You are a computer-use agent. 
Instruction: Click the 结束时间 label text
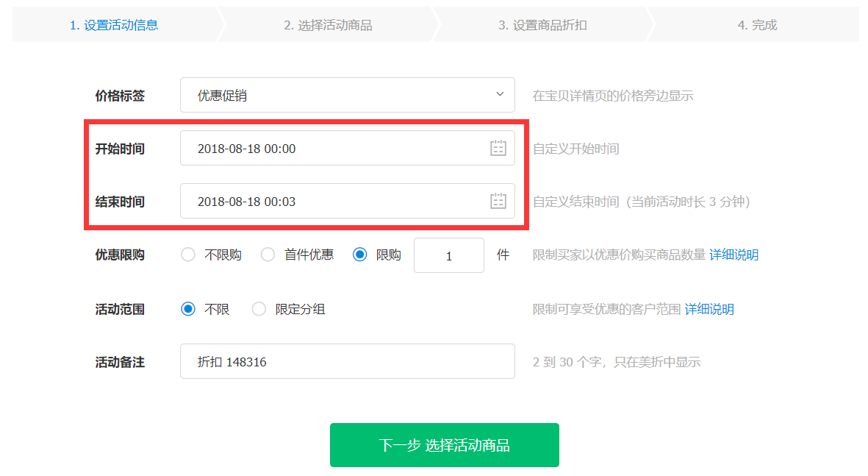[120, 201]
